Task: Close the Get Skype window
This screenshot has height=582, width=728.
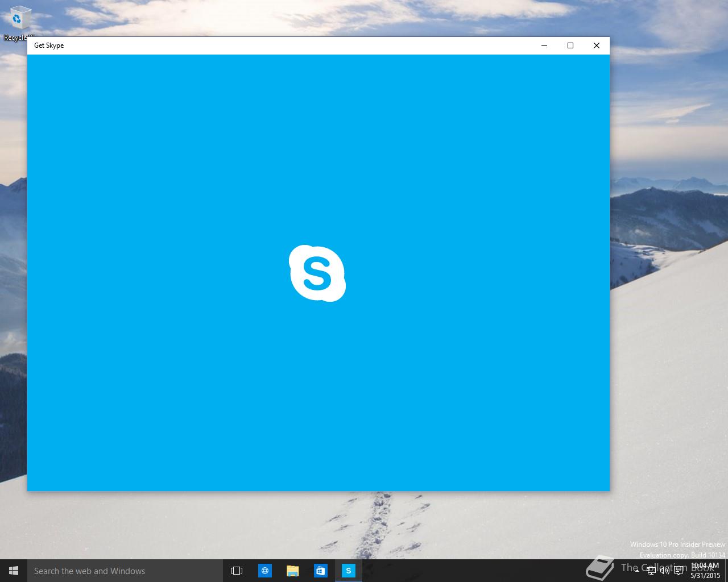Action: [x=597, y=45]
